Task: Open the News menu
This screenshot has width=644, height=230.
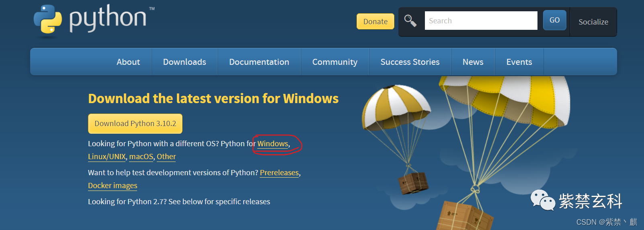Action: tap(473, 62)
